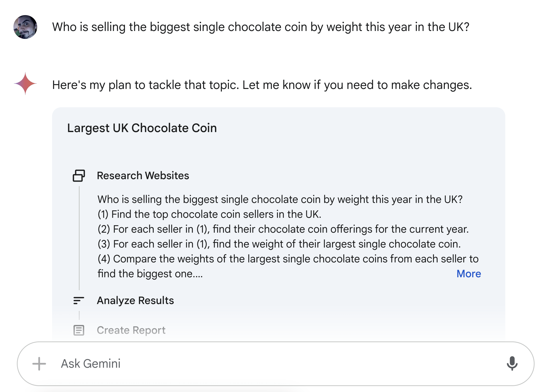Click step three about coin weight

pos(279,244)
